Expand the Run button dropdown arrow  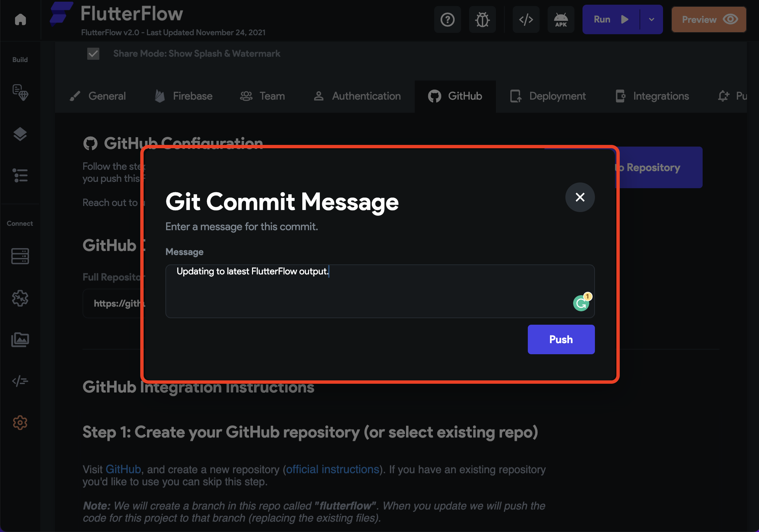coord(651,19)
